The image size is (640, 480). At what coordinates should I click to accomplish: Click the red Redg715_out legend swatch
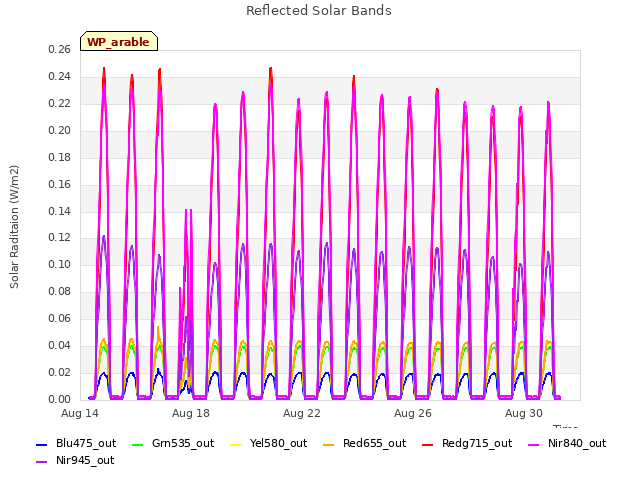428,444
